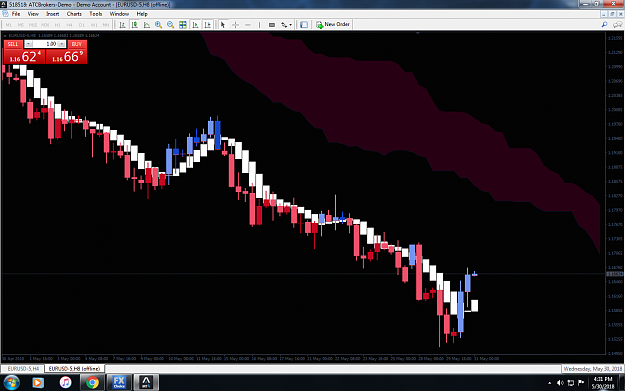Select the M5 timeframe button
This screenshot has height=391, width=625.
coord(21,25)
